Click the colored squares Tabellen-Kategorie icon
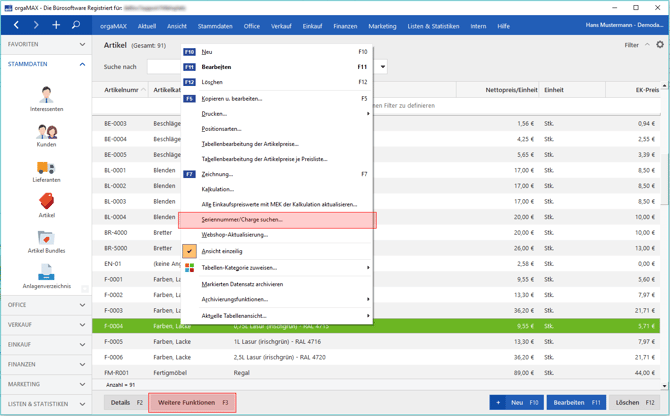This screenshot has height=416, width=670. pyautogui.click(x=189, y=268)
